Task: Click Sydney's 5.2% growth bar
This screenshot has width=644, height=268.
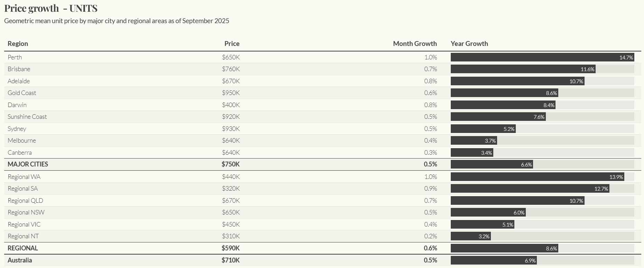Action: (483, 129)
